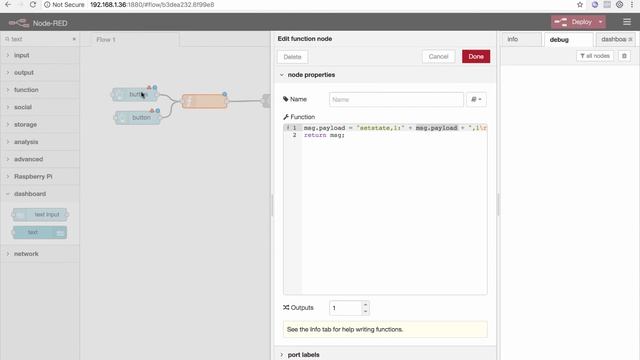The height and width of the screenshot is (360, 640).
Task: Cancel editing the function node
Action: click(x=438, y=56)
